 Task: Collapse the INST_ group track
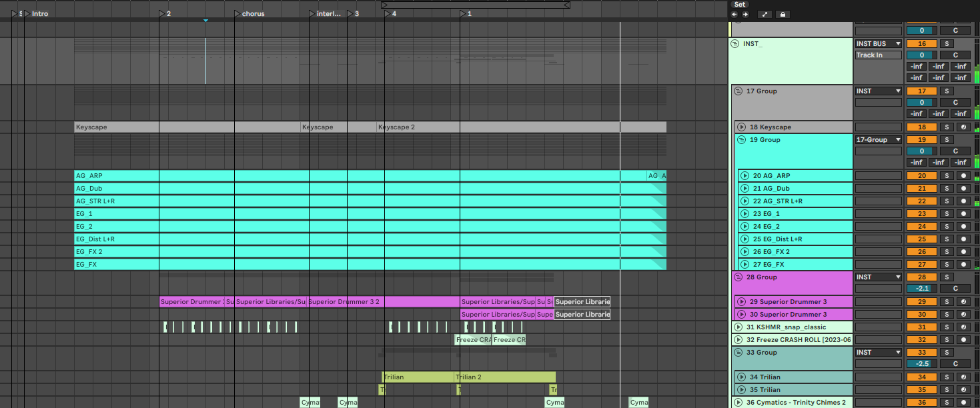coord(734,44)
